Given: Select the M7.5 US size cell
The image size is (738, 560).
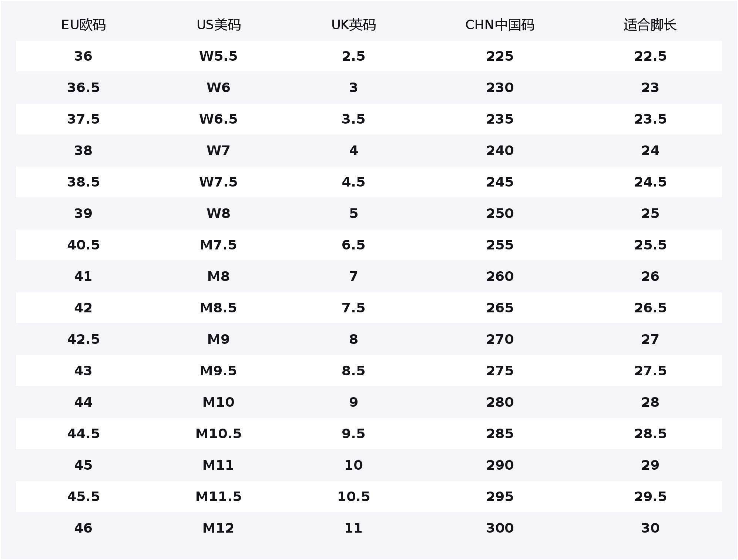Looking at the screenshot, I should point(218,245).
